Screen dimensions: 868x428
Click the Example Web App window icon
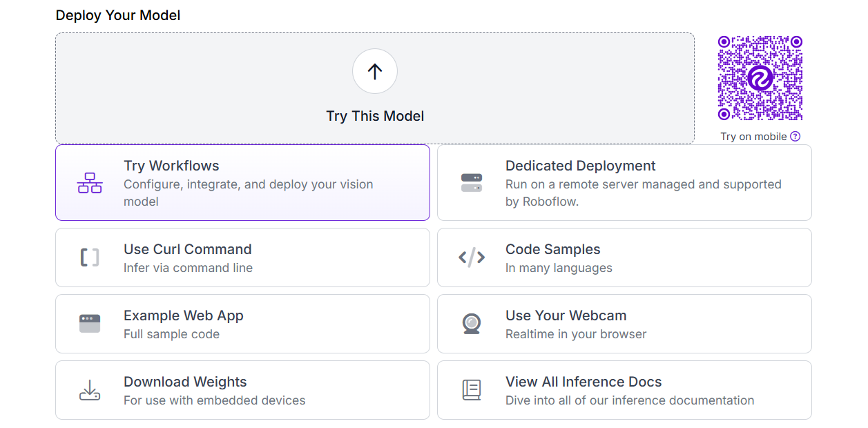click(90, 324)
